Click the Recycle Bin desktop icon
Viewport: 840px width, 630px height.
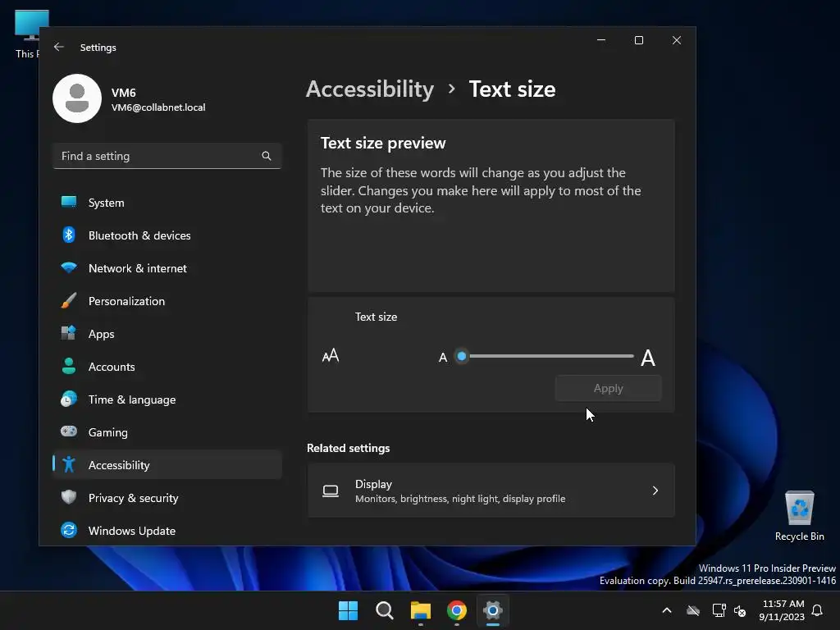(799, 516)
